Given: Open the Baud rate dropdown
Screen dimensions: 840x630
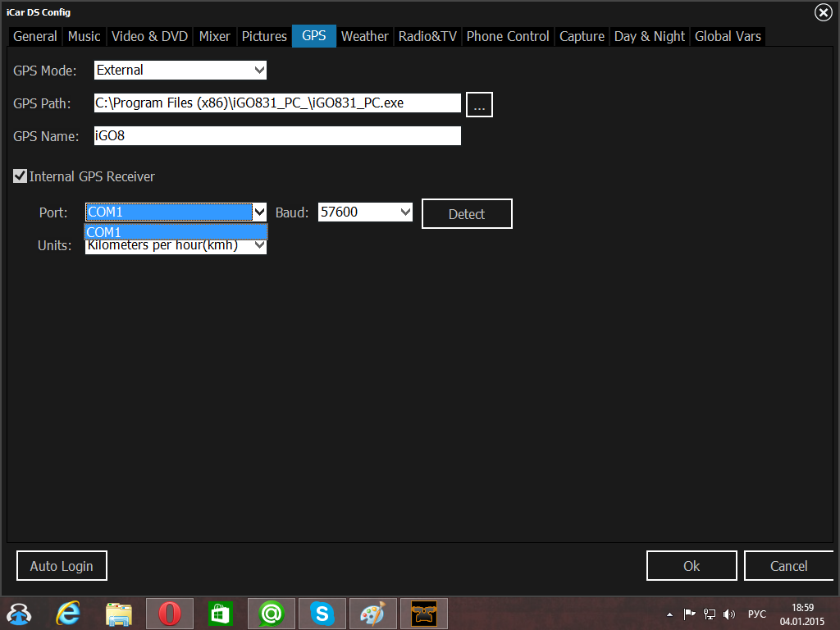Looking at the screenshot, I should (x=365, y=212).
